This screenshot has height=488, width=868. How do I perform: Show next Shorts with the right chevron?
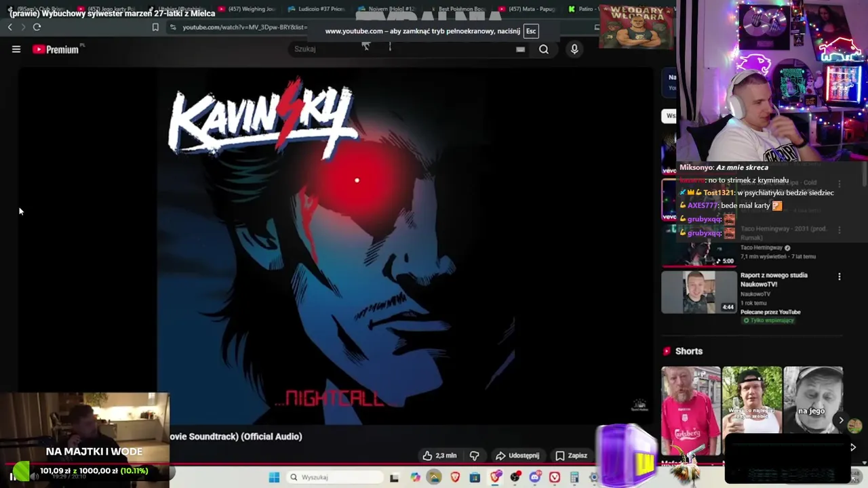point(841,420)
